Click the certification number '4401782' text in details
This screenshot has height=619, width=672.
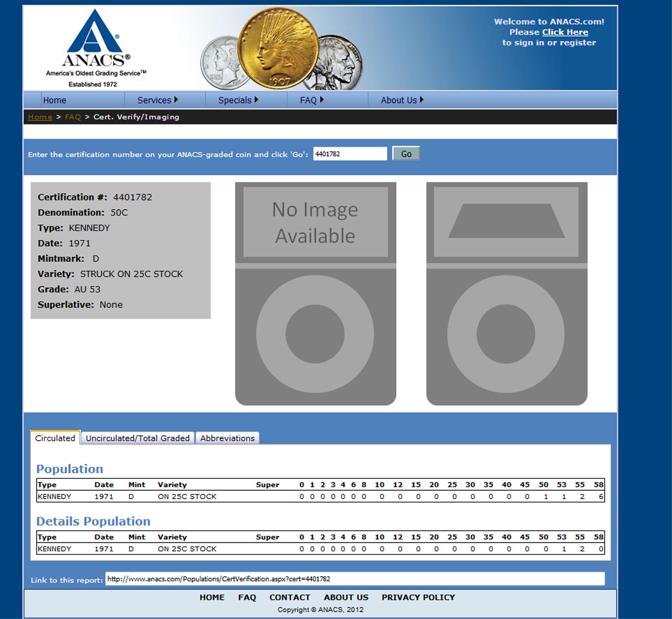click(133, 197)
